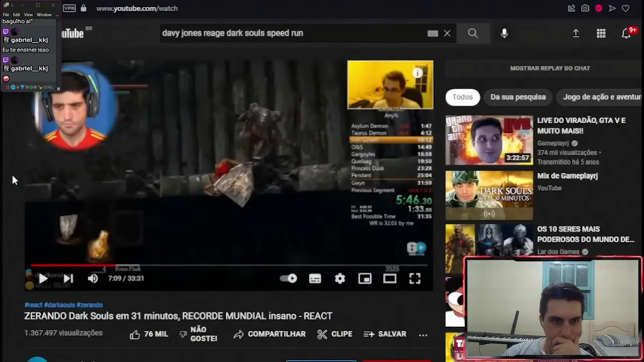
Task: Open the LIVE DO VIRADÃO, GTA V title
Action: point(581,126)
